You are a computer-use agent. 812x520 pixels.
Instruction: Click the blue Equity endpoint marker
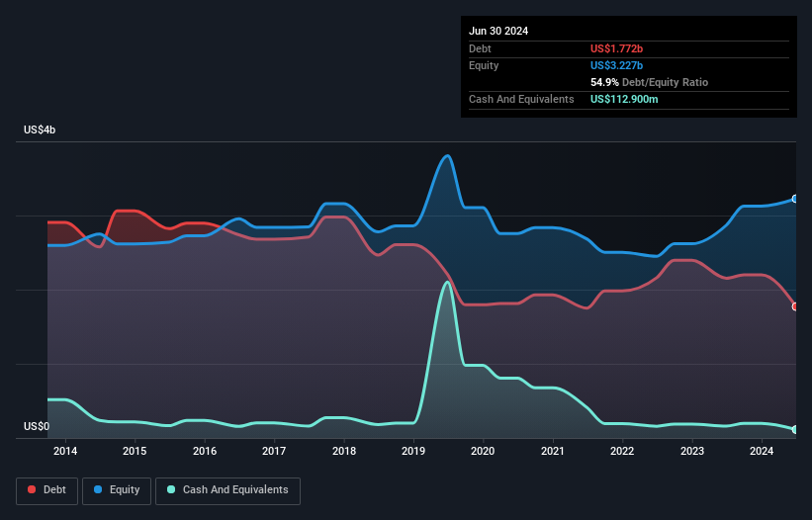tap(795, 199)
